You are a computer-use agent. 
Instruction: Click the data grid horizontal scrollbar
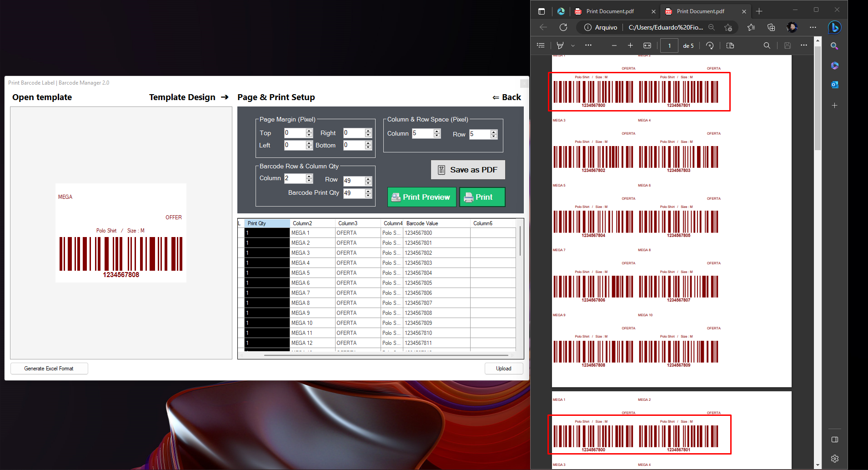pos(386,355)
